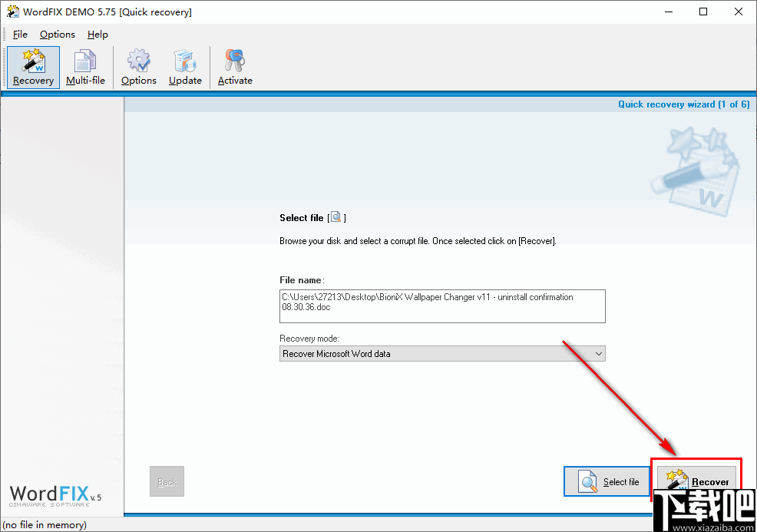Edit the File name input field
Screen dimensions: 757x532
(442, 306)
